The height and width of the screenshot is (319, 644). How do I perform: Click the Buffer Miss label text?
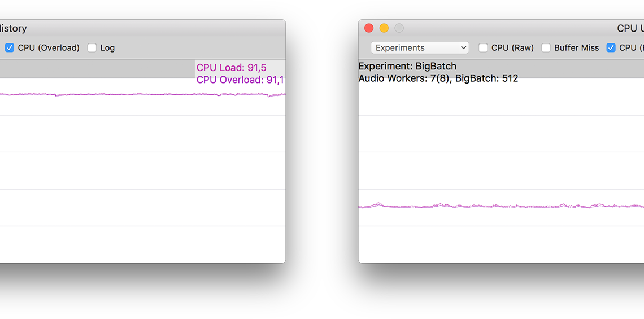576,48
